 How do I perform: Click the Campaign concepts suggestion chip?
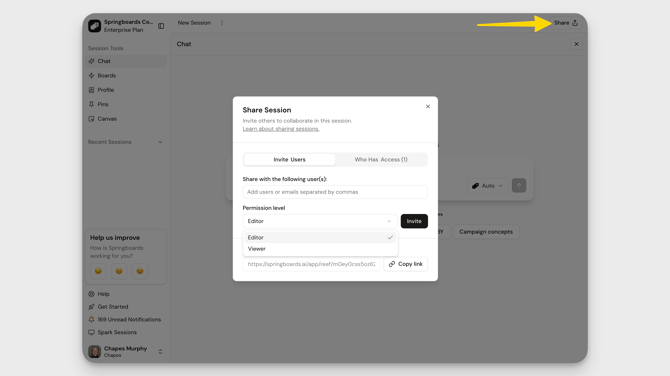point(486,232)
